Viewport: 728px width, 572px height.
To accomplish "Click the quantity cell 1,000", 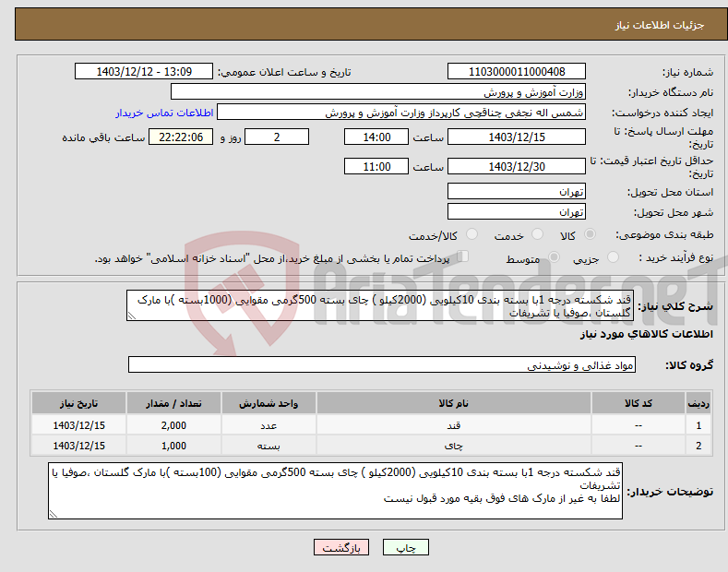I will [x=173, y=446].
